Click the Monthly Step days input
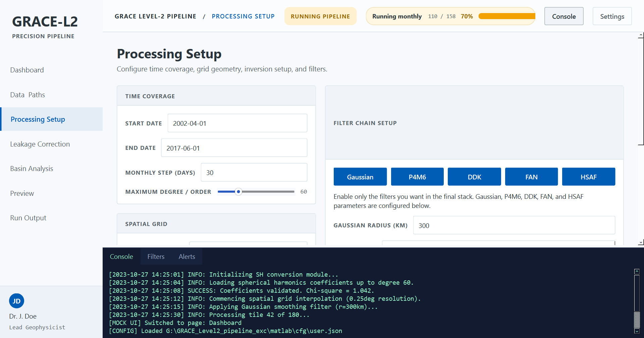 pyautogui.click(x=254, y=172)
